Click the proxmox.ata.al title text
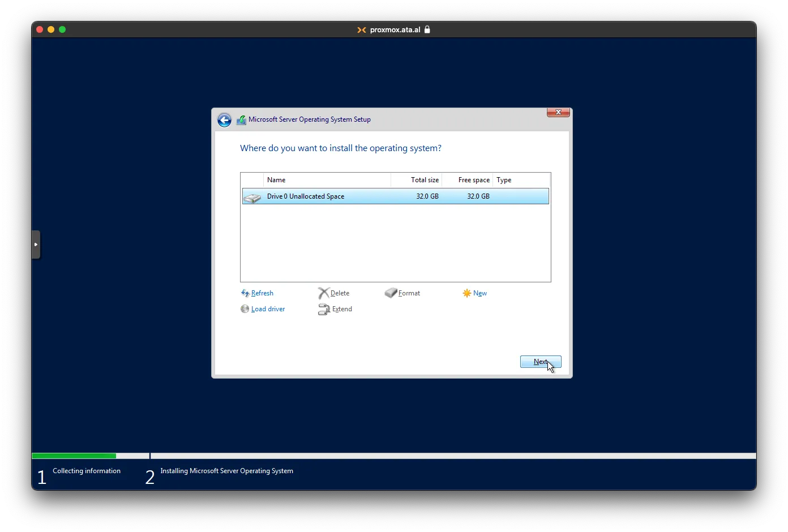The width and height of the screenshot is (788, 532). [x=395, y=30]
